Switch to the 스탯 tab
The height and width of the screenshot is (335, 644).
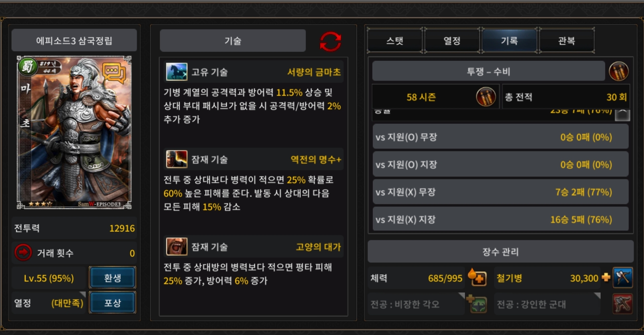pyautogui.click(x=395, y=41)
